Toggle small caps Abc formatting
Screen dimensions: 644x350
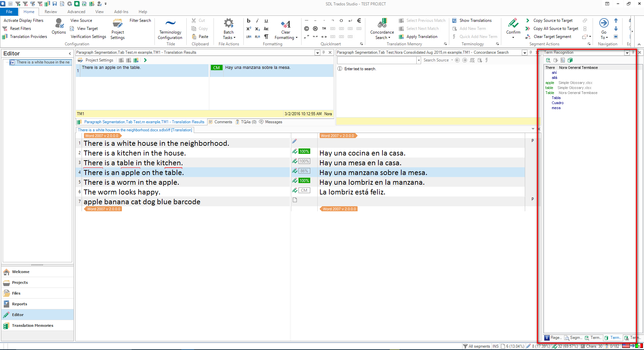(x=266, y=29)
